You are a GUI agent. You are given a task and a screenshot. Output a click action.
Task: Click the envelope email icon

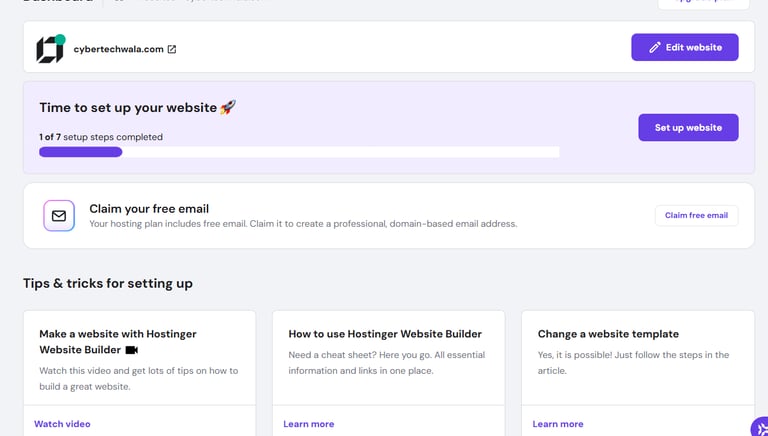pyautogui.click(x=59, y=216)
